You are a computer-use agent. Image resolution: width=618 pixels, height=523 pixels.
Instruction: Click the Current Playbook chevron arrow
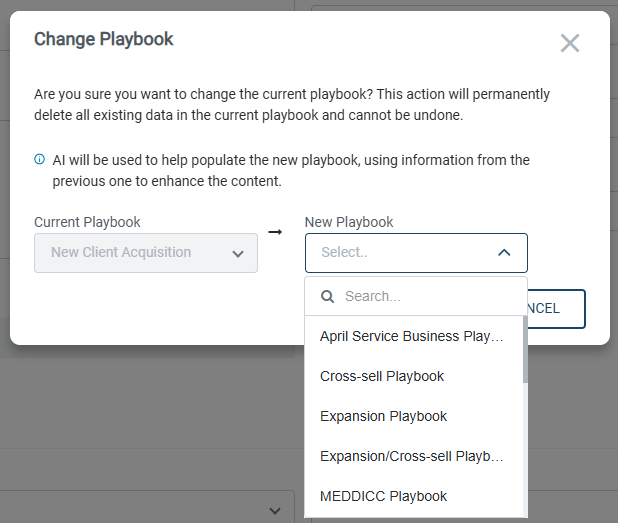tap(238, 253)
